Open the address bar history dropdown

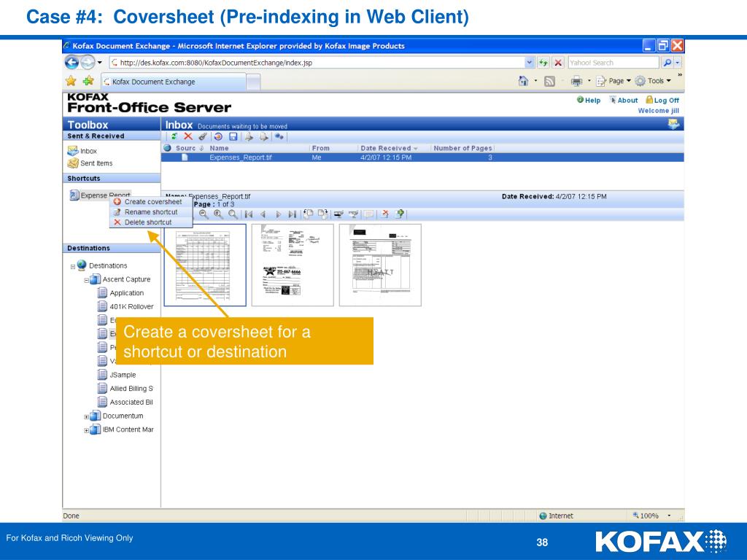point(530,63)
